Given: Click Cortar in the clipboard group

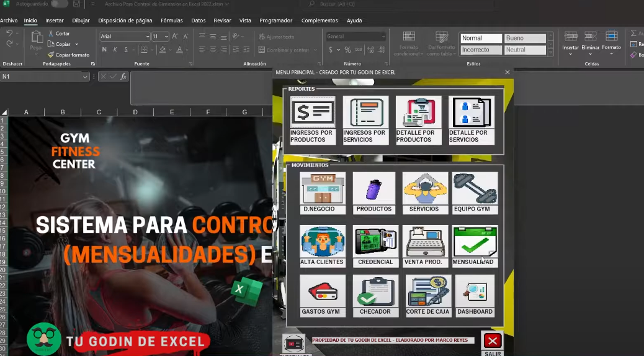Looking at the screenshot, I should pos(59,34).
